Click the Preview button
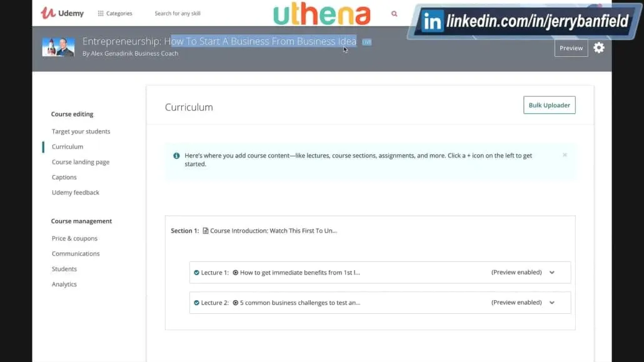The image size is (644, 362). point(571,48)
